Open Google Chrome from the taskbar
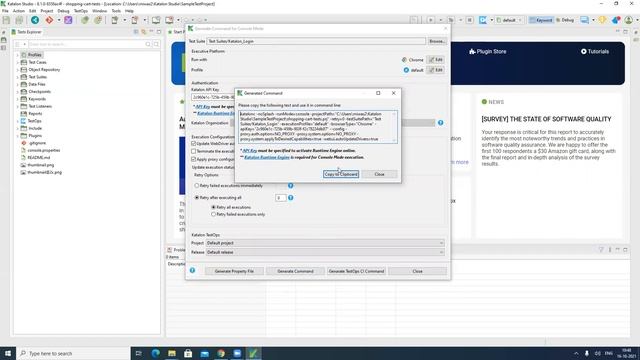 221,353
